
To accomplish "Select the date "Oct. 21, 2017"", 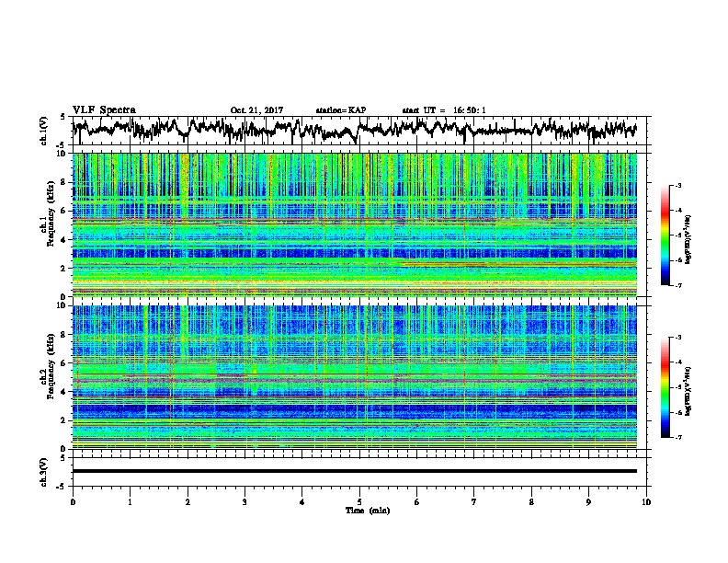I will point(256,110).
